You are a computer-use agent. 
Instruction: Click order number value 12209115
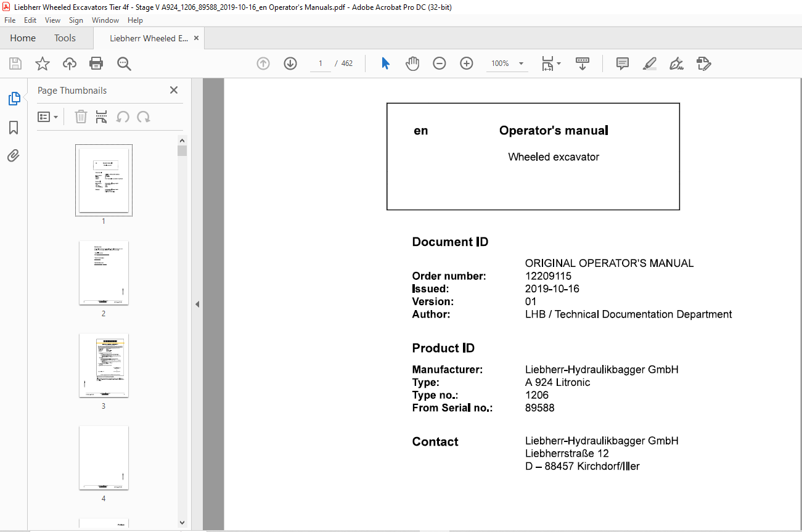[x=548, y=276]
